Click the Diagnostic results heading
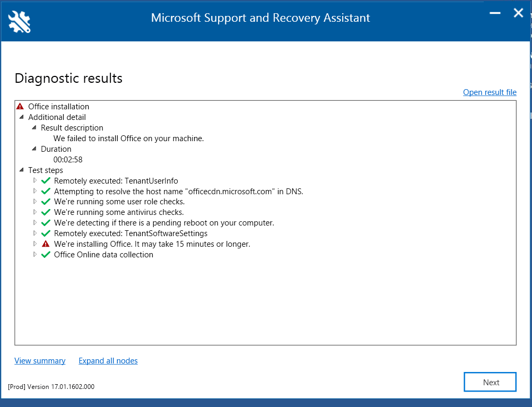 pyautogui.click(x=68, y=79)
